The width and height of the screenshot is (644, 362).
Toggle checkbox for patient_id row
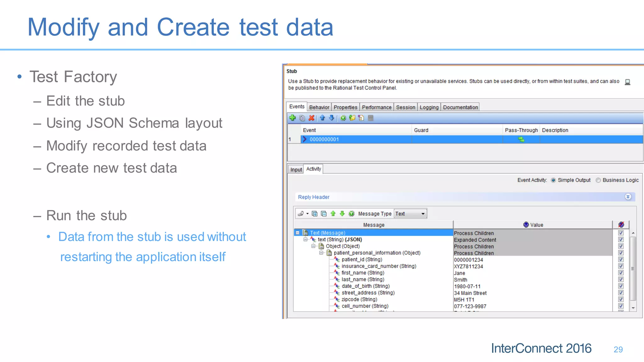point(621,259)
